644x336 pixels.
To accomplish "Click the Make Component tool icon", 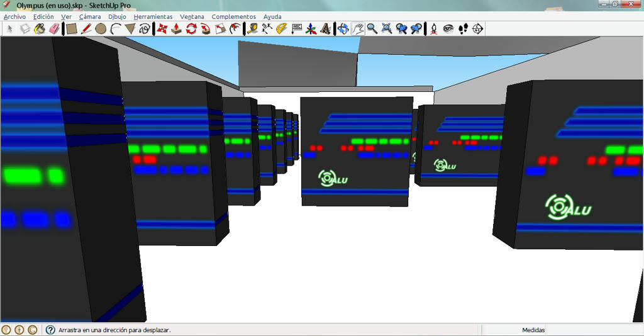I will [x=25, y=29].
